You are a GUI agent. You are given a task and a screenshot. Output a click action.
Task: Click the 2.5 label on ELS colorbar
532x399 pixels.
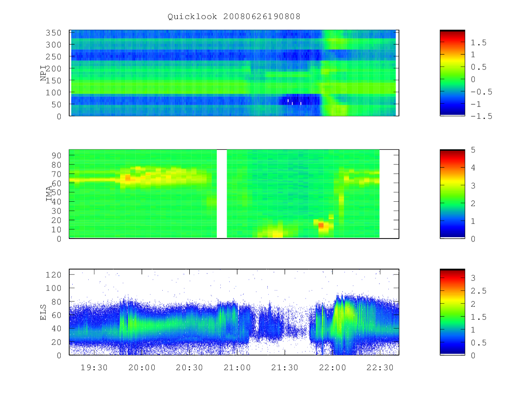479,290
